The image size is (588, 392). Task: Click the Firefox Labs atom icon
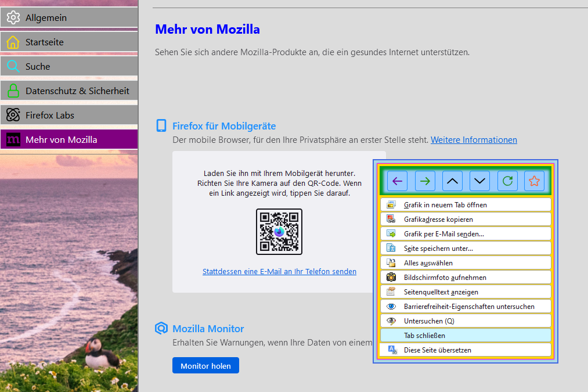point(13,115)
